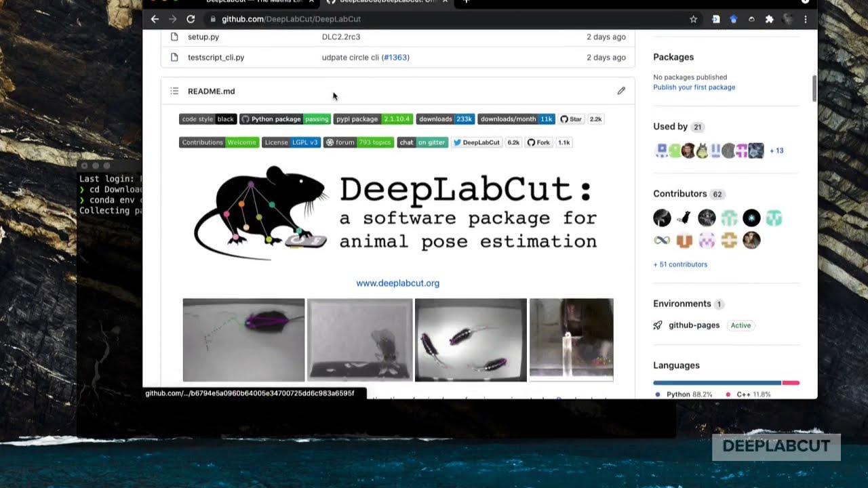Click the pypi package 2.1.10.4 badge
868x488 pixels.
(x=373, y=119)
